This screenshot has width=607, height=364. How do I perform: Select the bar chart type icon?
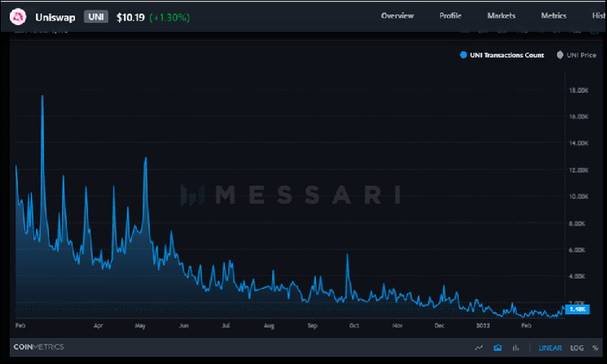pyautogui.click(x=515, y=347)
